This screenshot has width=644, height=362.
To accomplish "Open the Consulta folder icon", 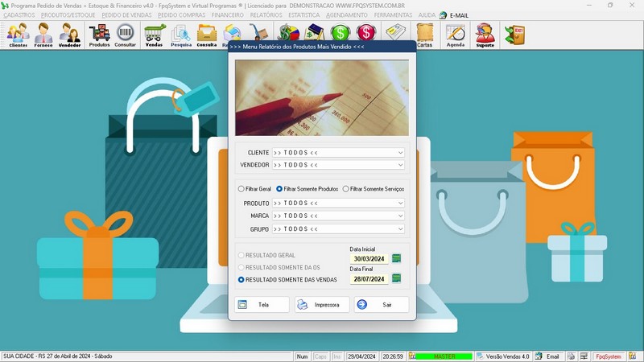I will pos(207,35).
